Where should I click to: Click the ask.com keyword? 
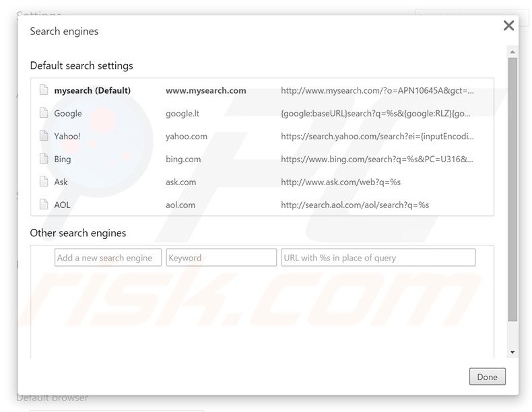pos(181,182)
